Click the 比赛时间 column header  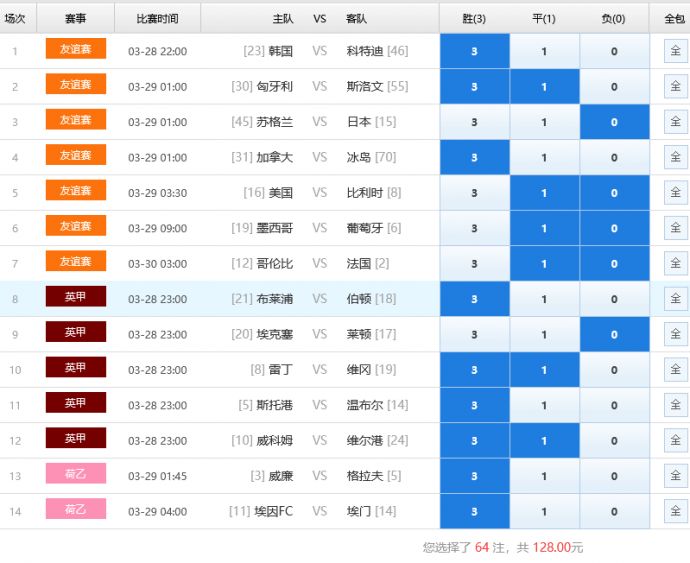[157, 18]
